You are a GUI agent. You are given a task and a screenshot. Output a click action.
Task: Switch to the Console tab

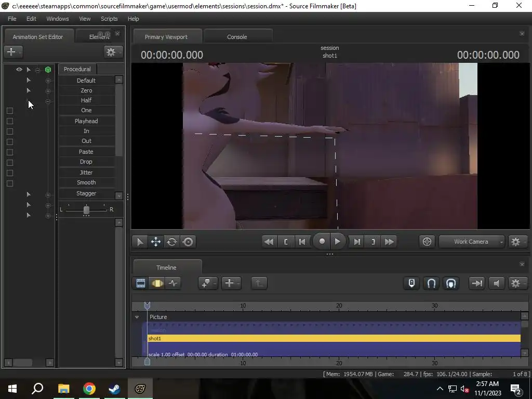[x=237, y=37]
